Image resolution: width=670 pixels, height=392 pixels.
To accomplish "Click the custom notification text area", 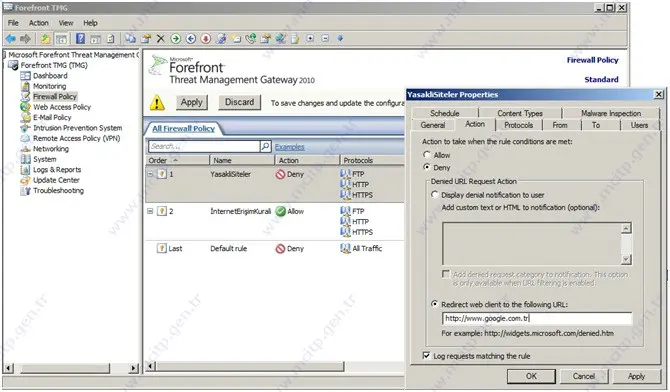I will click(532, 244).
